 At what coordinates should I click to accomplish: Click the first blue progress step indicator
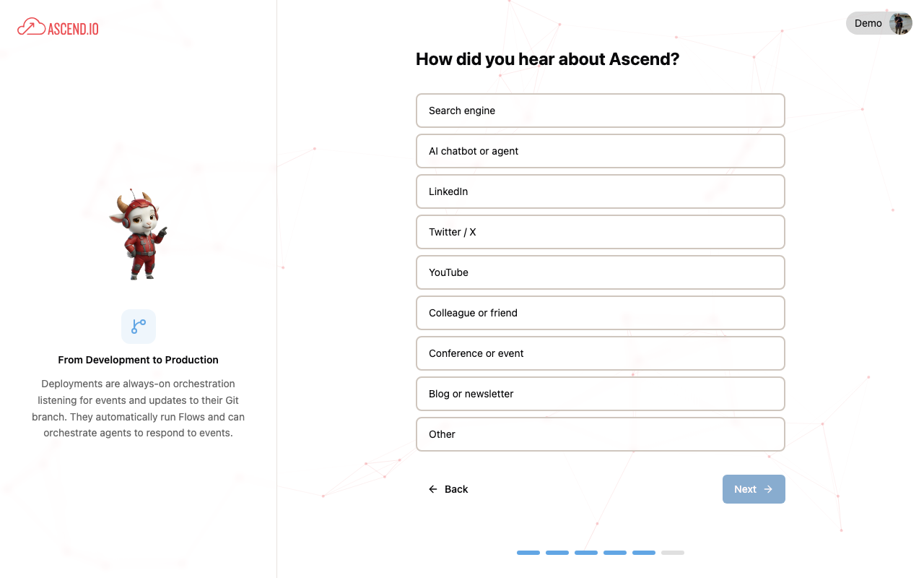point(528,552)
